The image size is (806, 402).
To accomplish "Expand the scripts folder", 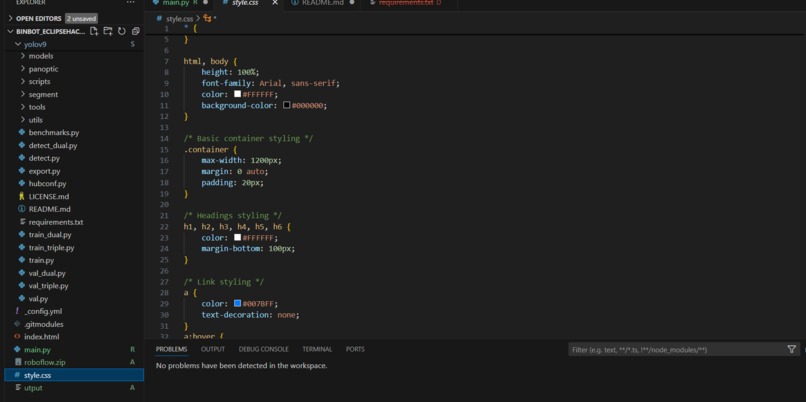I will (23, 82).
